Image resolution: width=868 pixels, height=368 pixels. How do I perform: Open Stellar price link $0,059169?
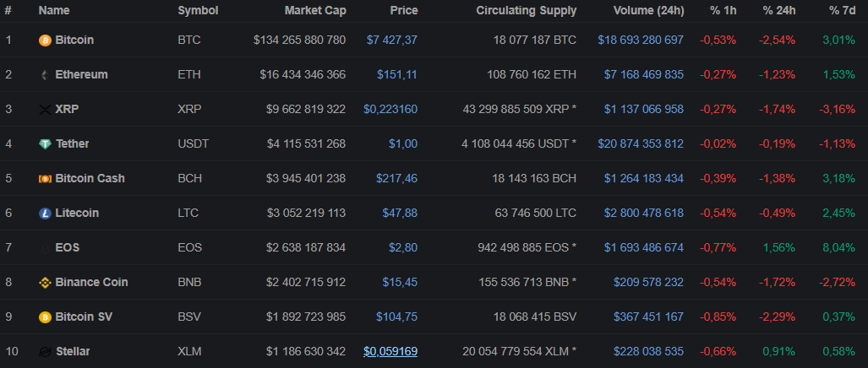pyautogui.click(x=390, y=351)
